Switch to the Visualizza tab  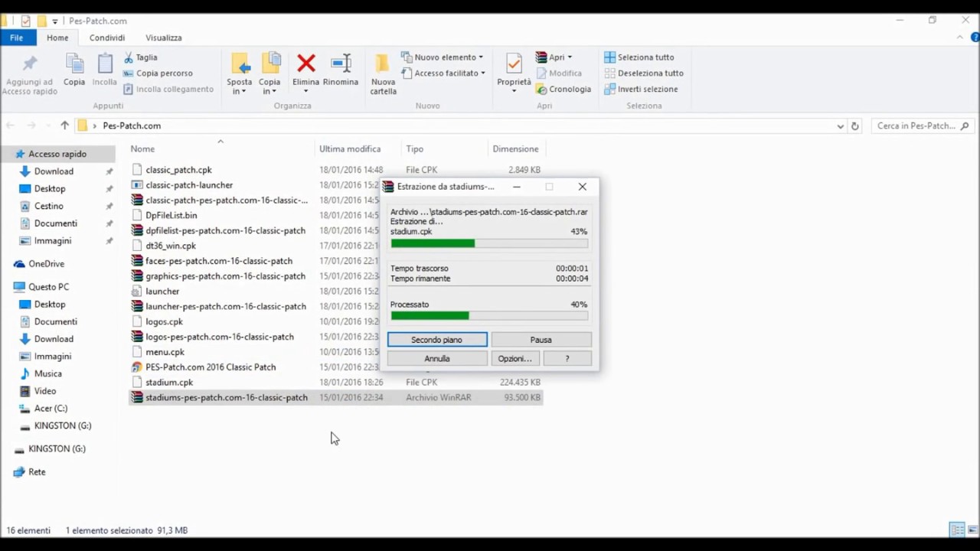click(164, 37)
